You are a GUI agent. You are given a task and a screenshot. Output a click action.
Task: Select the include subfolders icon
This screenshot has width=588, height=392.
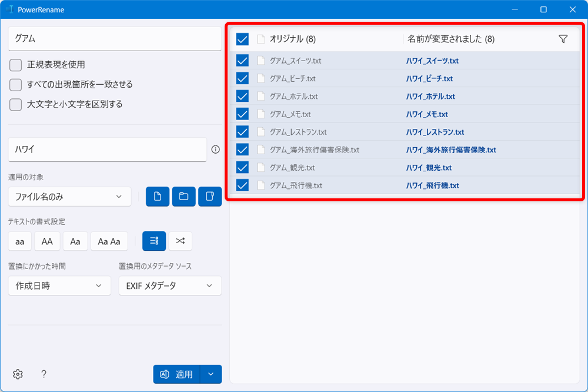click(x=210, y=196)
